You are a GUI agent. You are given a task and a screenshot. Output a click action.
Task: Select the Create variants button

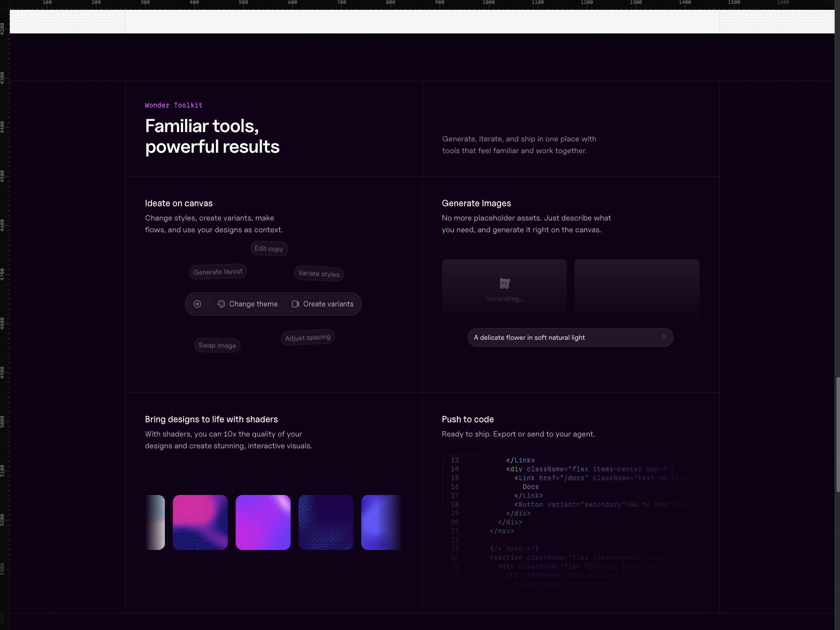pos(323,304)
